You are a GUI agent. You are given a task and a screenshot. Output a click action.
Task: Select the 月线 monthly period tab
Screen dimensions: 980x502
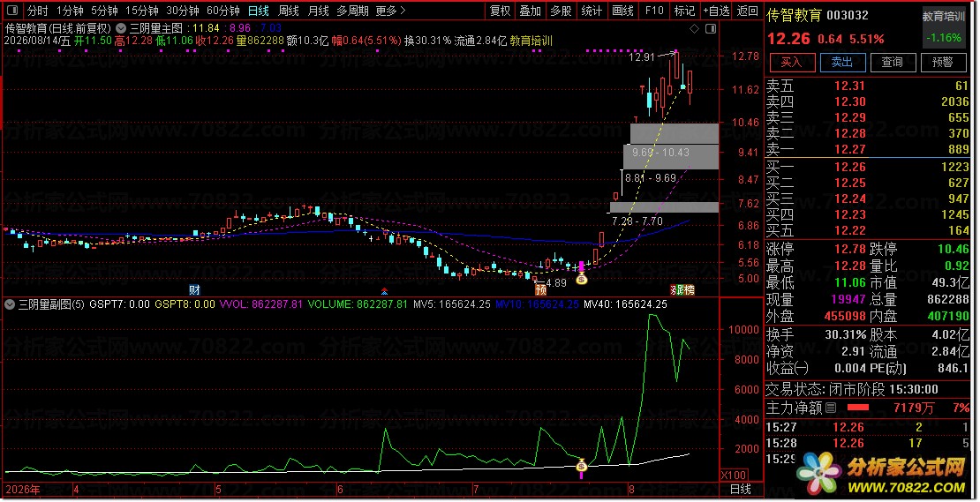(x=318, y=11)
